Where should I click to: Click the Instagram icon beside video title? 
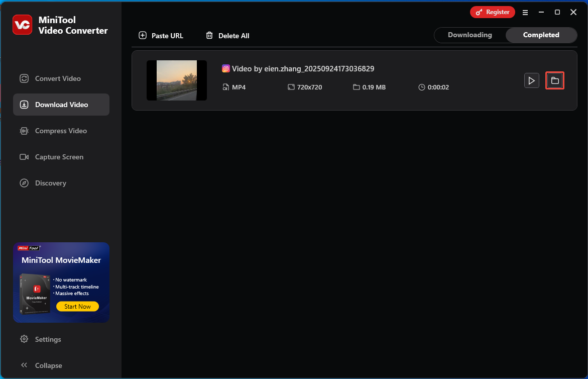tap(226, 69)
